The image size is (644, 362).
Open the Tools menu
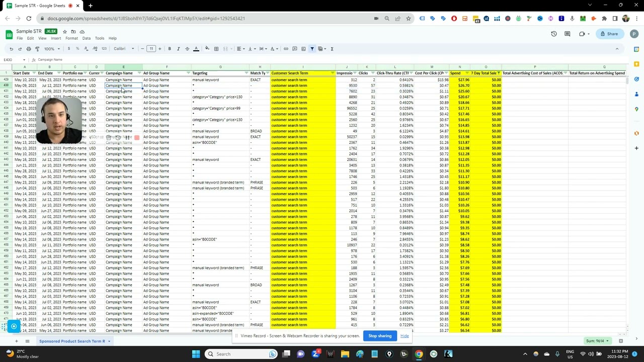click(100, 38)
